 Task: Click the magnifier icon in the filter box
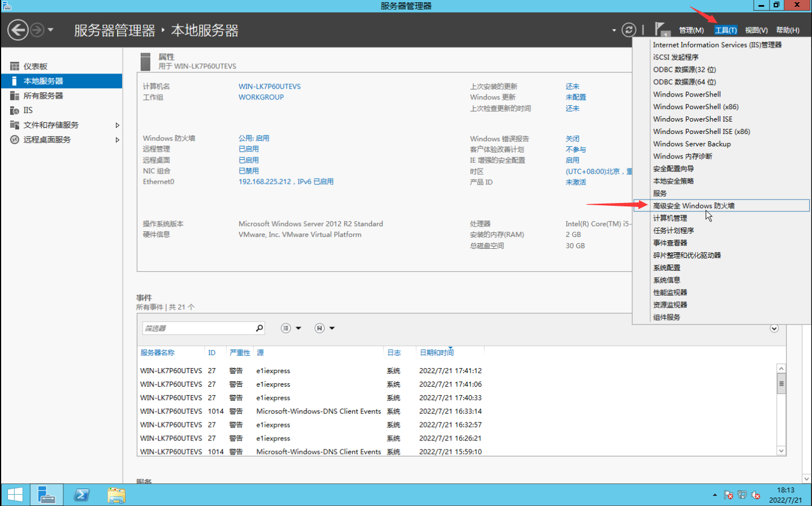pyautogui.click(x=260, y=328)
